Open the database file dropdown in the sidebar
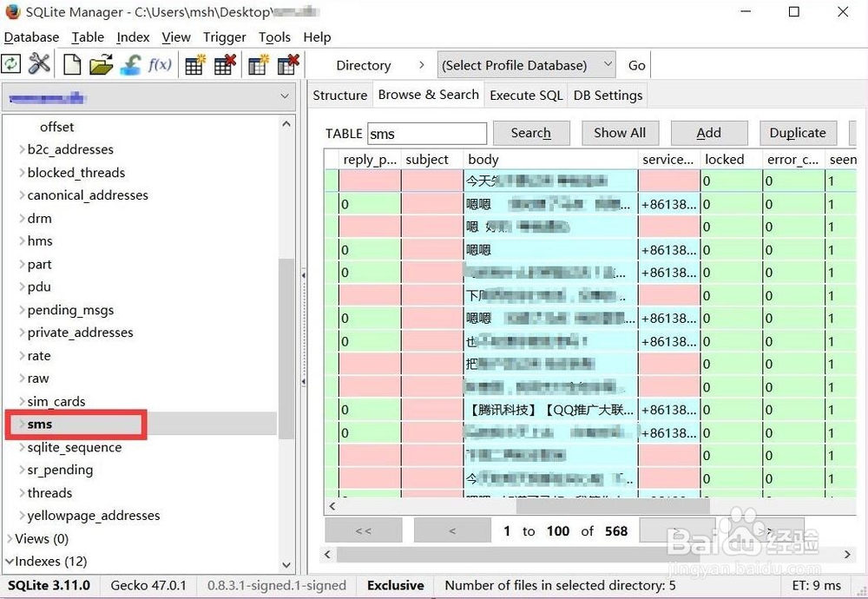The width and height of the screenshot is (868, 599). coord(148,97)
